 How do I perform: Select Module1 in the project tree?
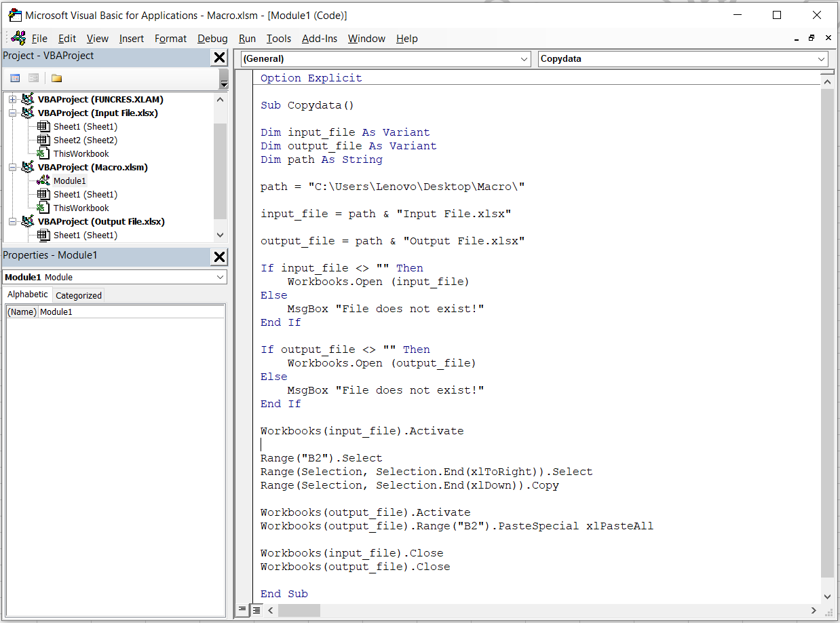coord(69,181)
